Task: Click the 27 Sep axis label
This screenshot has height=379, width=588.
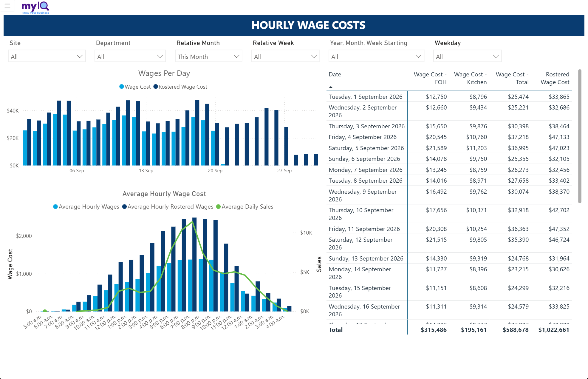Action: click(x=284, y=170)
